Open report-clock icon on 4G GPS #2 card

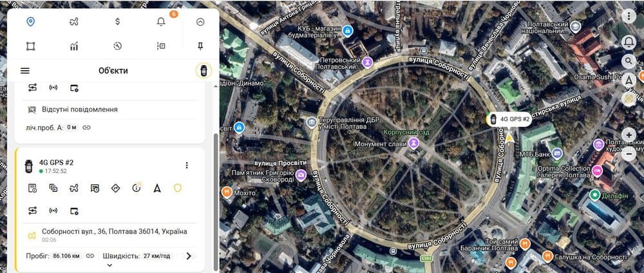pyautogui.click(x=32, y=188)
